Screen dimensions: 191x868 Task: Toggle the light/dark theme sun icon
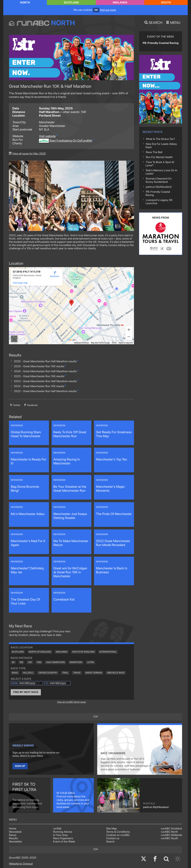[177, 859]
